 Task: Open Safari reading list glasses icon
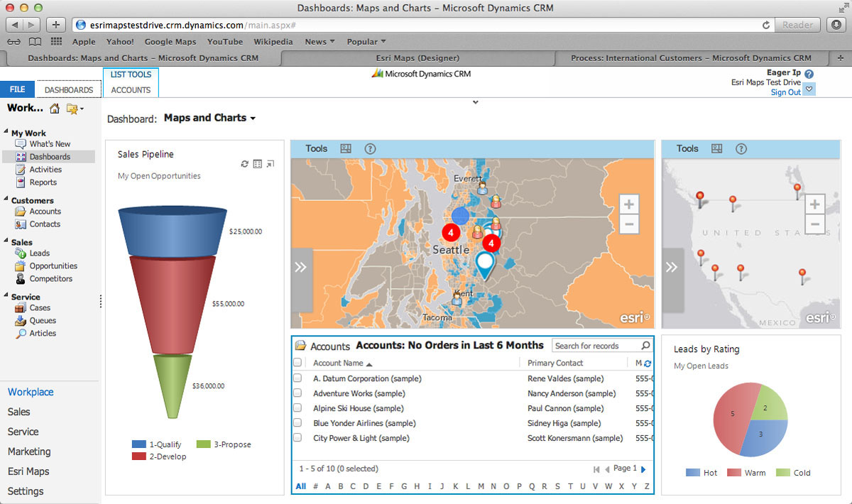click(14, 42)
